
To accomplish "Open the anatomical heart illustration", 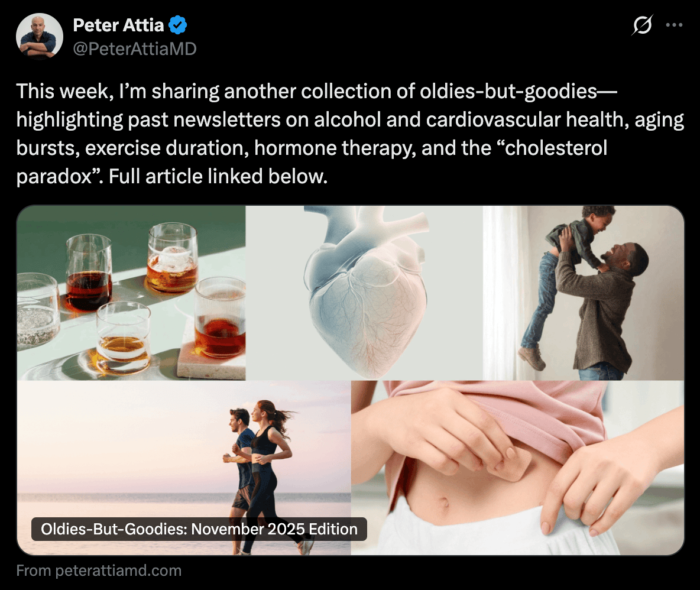I will (364, 293).
